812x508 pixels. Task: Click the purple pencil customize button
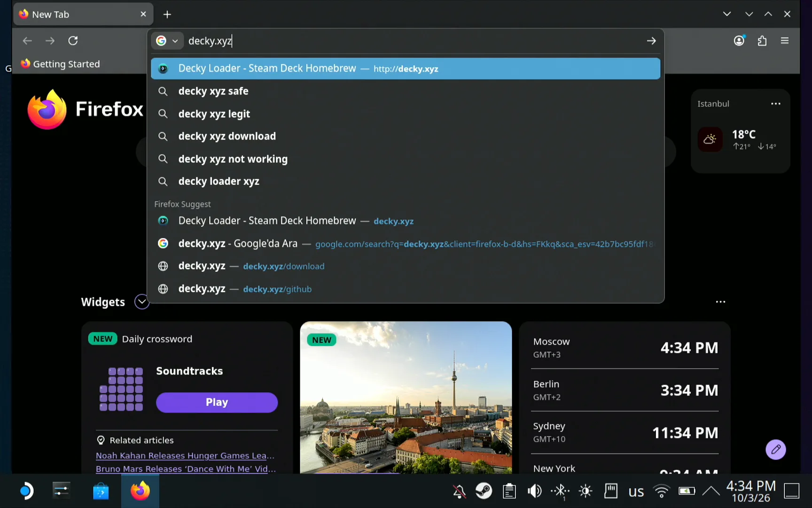[x=776, y=450]
